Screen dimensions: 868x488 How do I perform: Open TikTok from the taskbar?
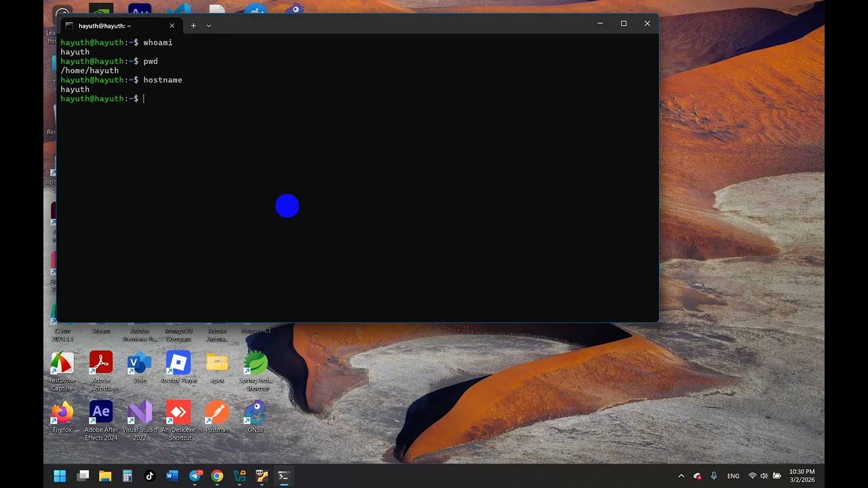[150, 476]
